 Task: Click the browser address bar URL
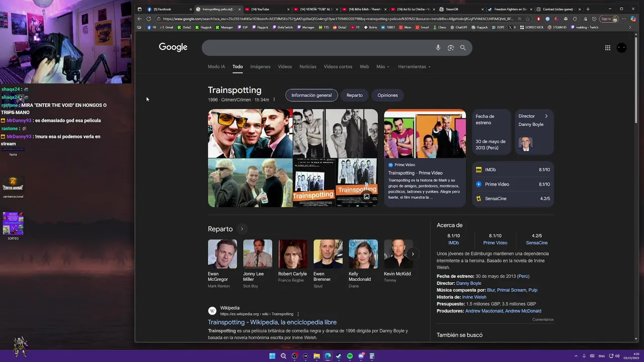point(338,19)
